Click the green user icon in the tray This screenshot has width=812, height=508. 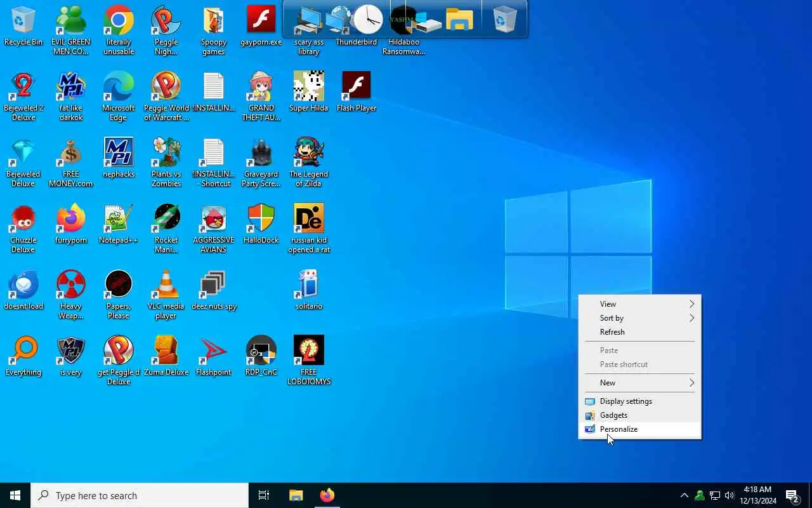[x=699, y=495]
